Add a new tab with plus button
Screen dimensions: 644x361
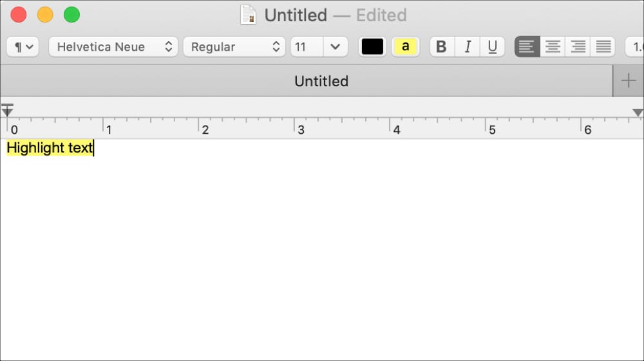pos(629,81)
